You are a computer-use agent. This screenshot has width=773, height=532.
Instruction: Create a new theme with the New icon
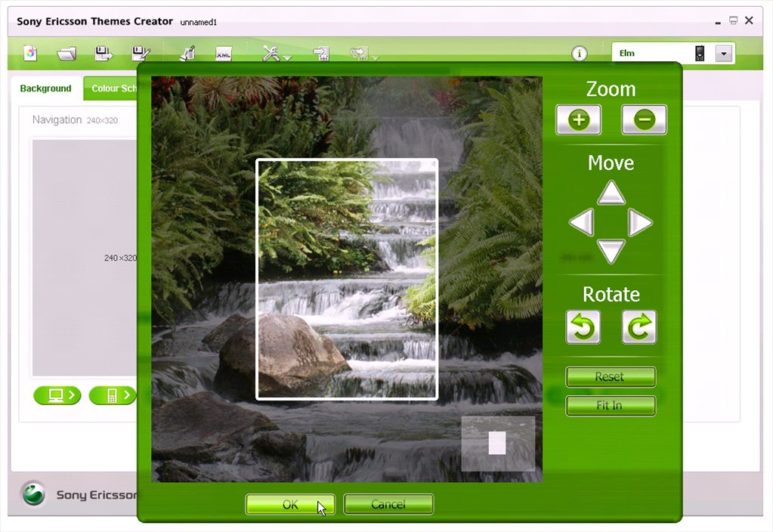30,53
